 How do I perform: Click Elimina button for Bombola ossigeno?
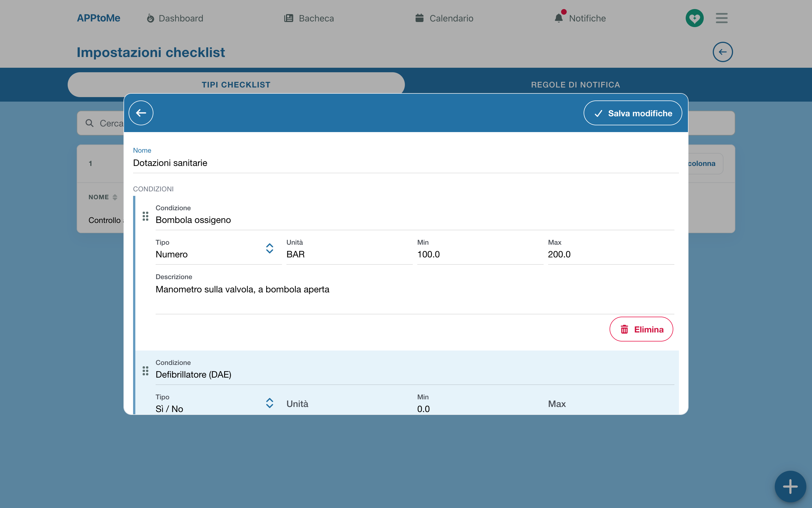click(x=641, y=329)
